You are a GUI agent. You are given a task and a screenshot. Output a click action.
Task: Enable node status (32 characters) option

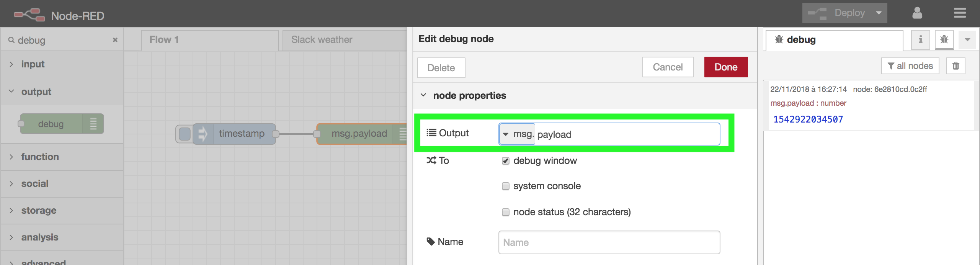[x=505, y=212]
